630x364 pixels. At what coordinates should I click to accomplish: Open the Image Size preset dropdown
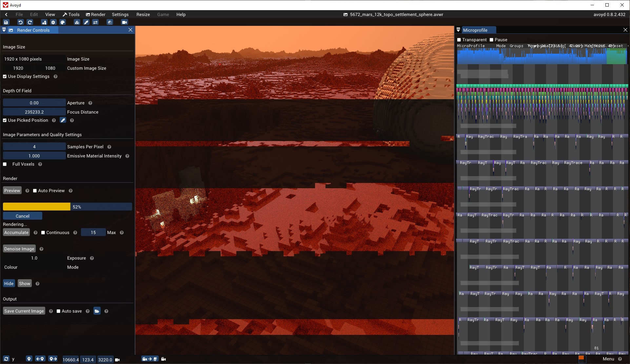(x=34, y=59)
